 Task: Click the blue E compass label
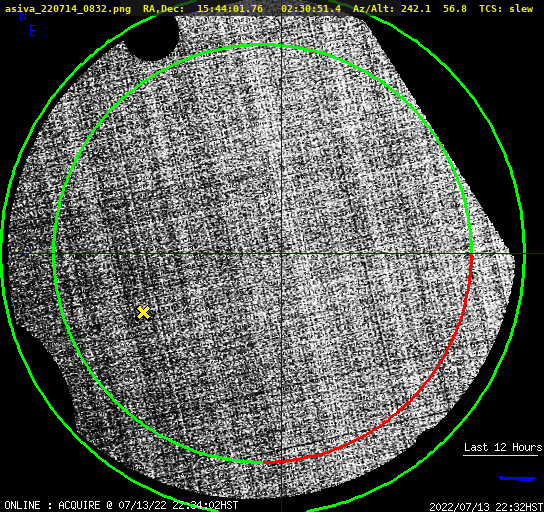tap(33, 31)
